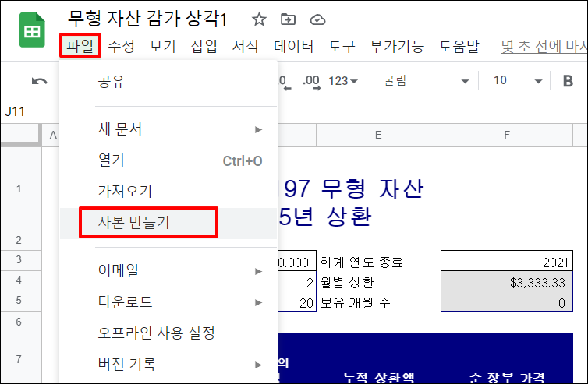
Task: Open the 123 number format dropdown
Action: pyautogui.click(x=343, y=81)
